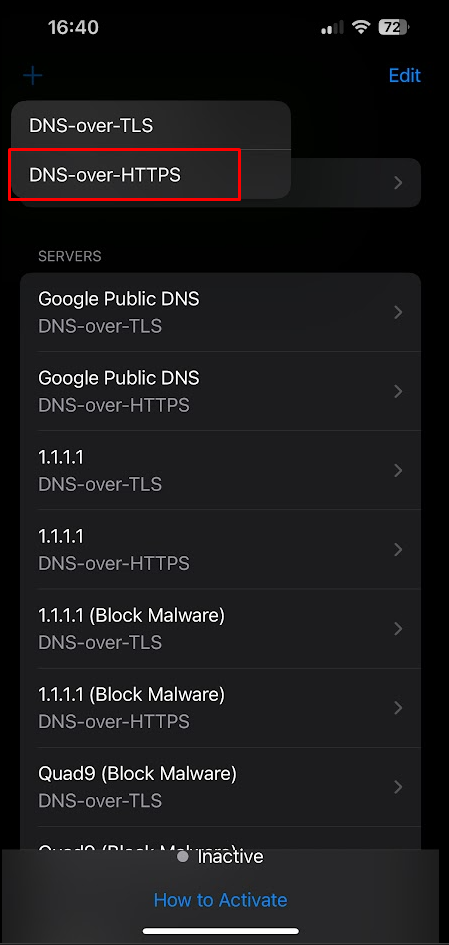Screen dimensions: 449x945
Task: Select Quad9 (Block Malware) DNS-over-TLS server
Action: [221, 786]
